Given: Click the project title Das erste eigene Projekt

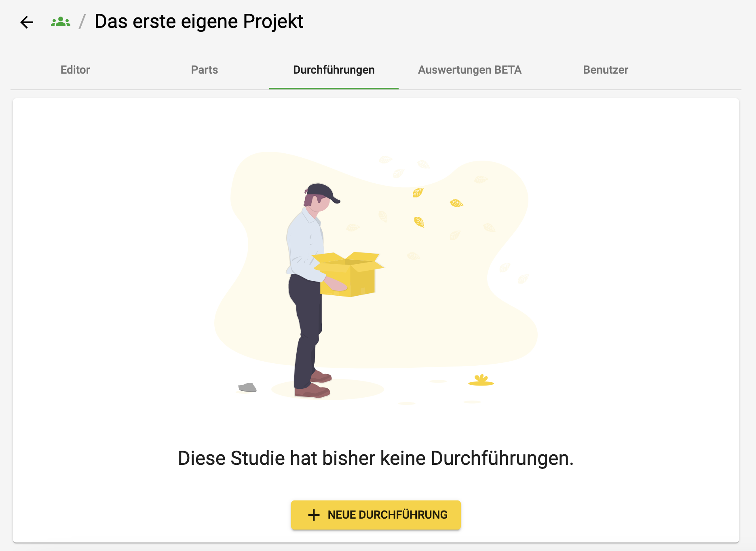Looking at the screenshot, I should pos(199,21).
